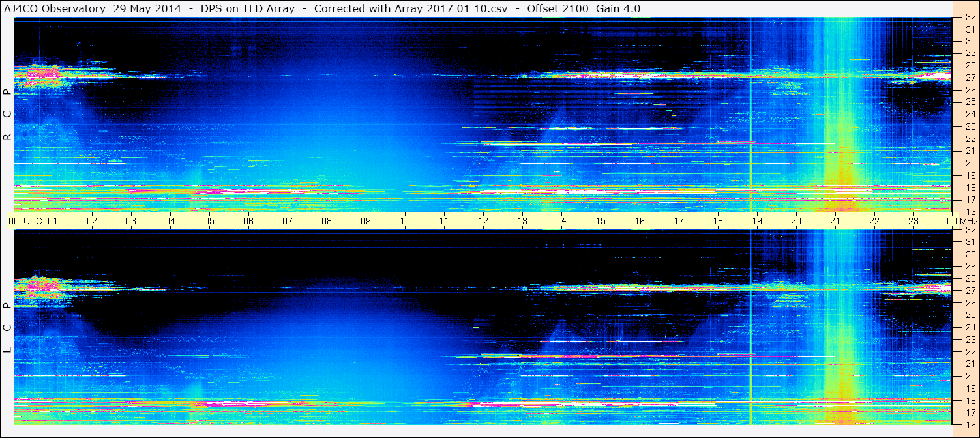Click the 28 MHz label on the RCP scale

[970, 65]
